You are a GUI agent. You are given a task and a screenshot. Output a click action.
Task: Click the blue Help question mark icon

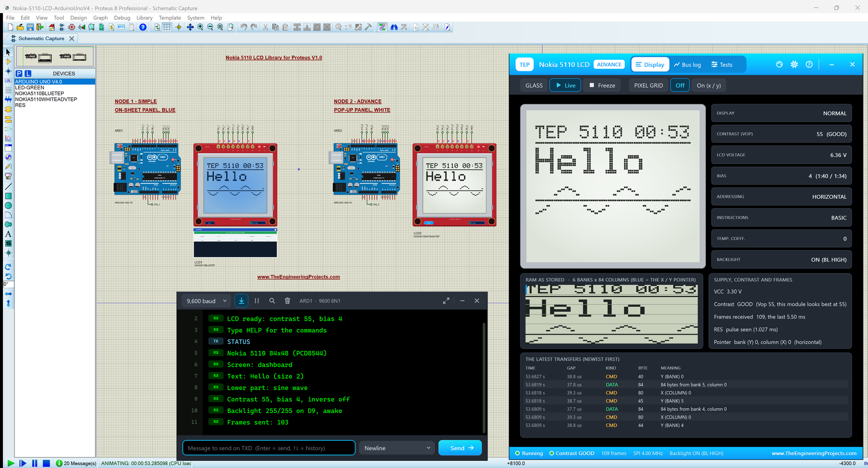click(x=143, y=28)
